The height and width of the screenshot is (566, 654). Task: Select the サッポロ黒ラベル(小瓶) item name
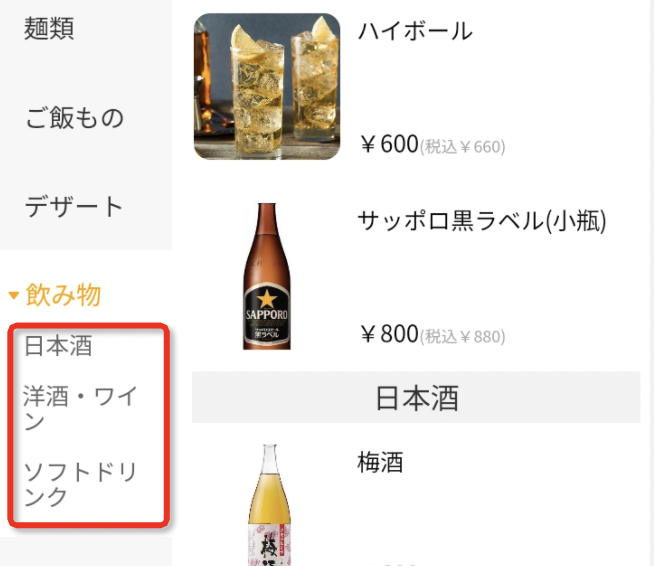pos(482,221)
